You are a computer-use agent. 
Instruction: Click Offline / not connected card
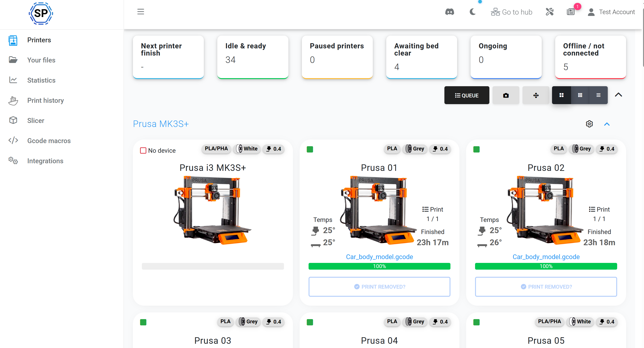click(591, 57)
